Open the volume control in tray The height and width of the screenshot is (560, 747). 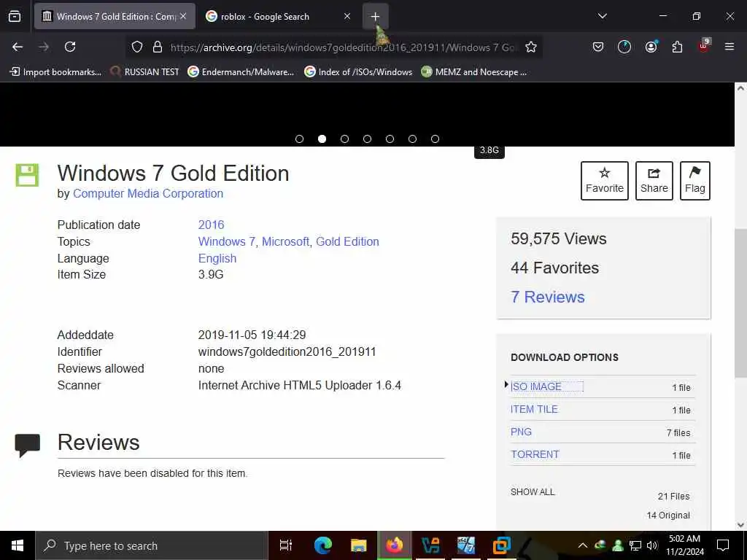652,545
